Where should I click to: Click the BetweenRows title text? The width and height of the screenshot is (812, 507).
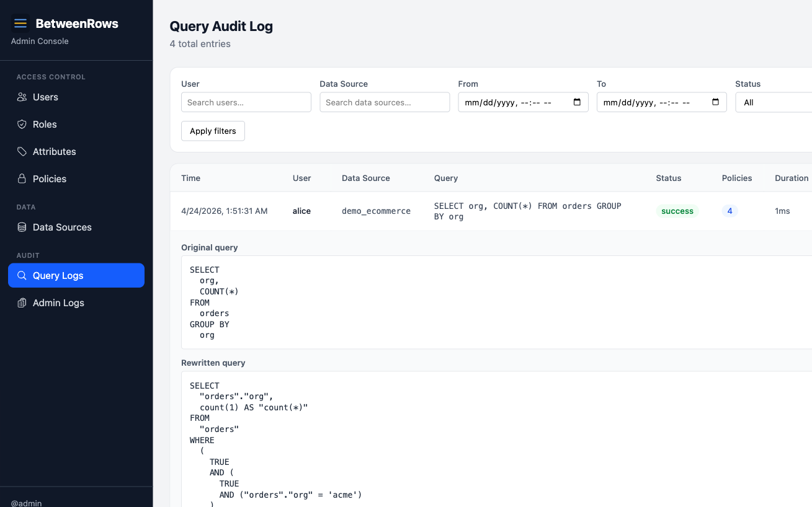(77, 24)
